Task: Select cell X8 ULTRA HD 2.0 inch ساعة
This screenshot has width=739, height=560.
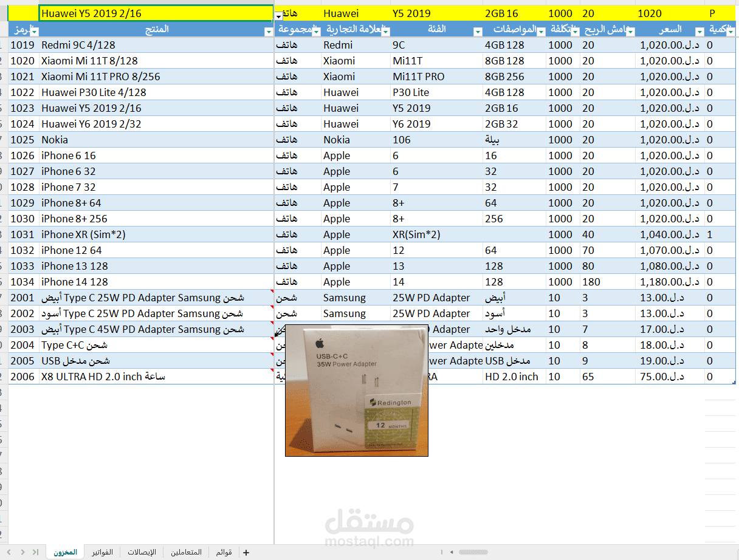Action: pos(156,377)
